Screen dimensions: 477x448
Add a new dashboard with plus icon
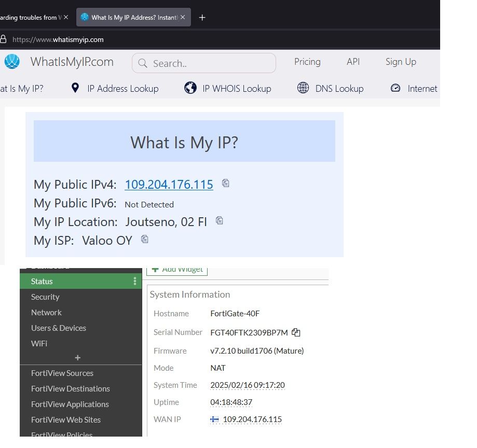click(x=77, y=358)
